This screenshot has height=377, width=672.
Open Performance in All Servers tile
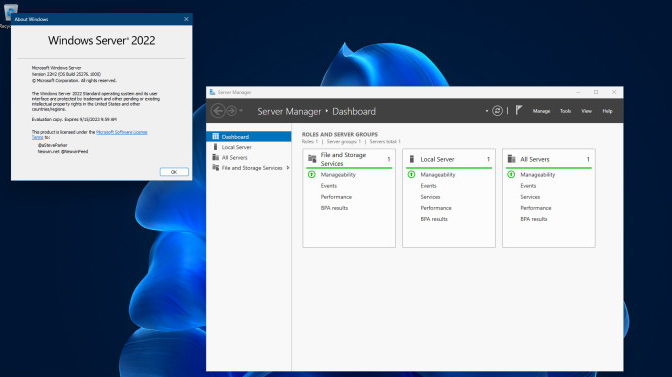click(536, 208)
